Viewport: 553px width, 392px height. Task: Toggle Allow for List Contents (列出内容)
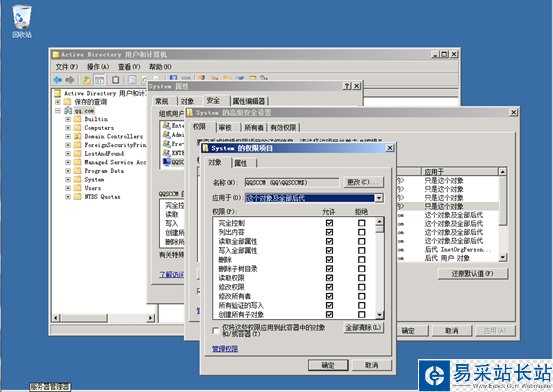click(329, 232)
